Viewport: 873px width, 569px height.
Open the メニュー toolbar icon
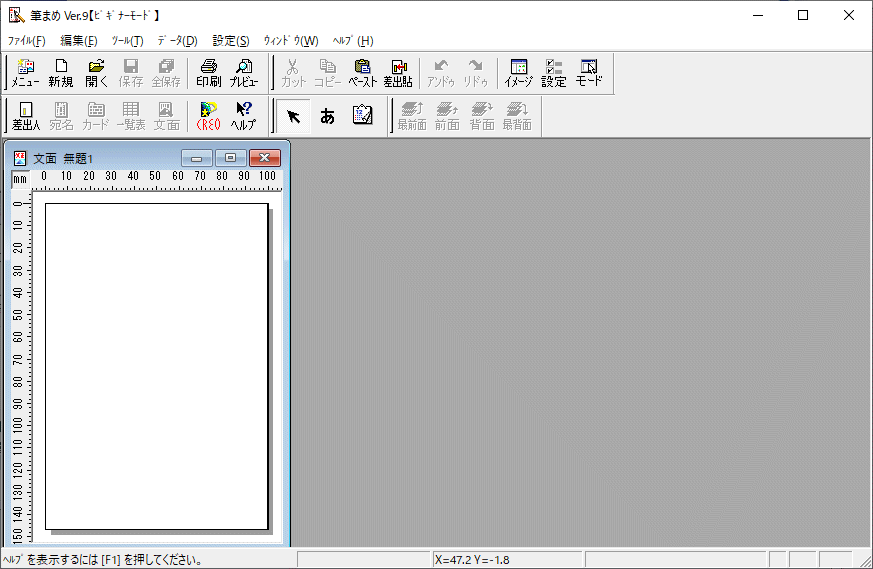point(26,73)
